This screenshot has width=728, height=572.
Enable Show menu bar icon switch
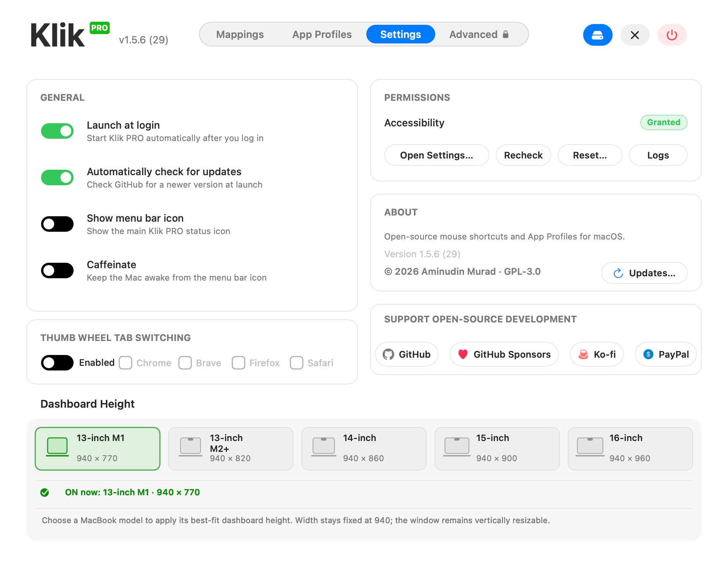pos(57,224)
